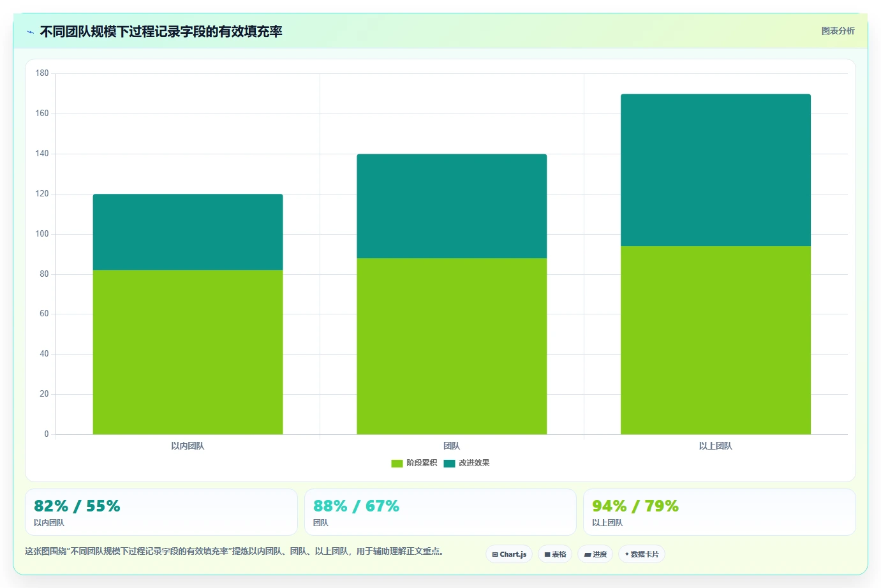This screenshot has width=881, height=588.
Task: Open the 82% / 55% data card
Action: point(161,512)
